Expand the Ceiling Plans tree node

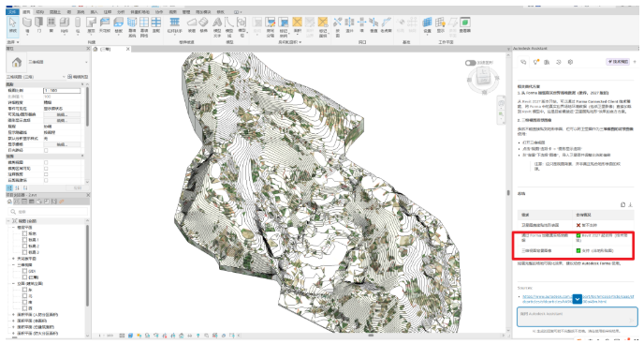(x=13, y=259)
